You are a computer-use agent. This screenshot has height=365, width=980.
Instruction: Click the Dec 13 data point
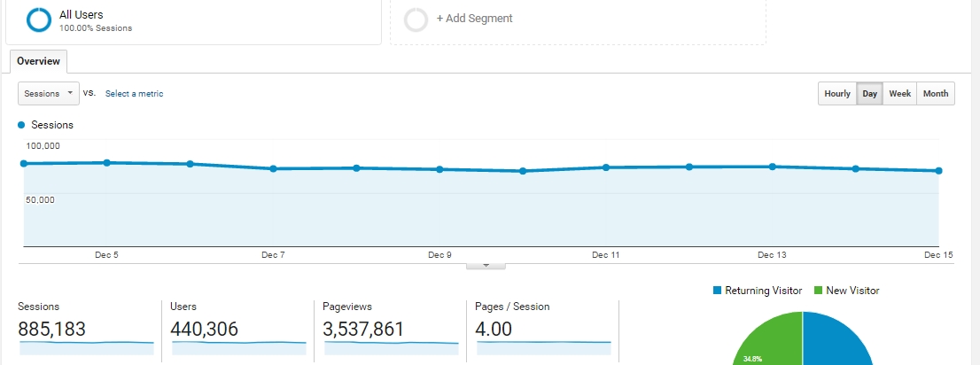(773, 167)
